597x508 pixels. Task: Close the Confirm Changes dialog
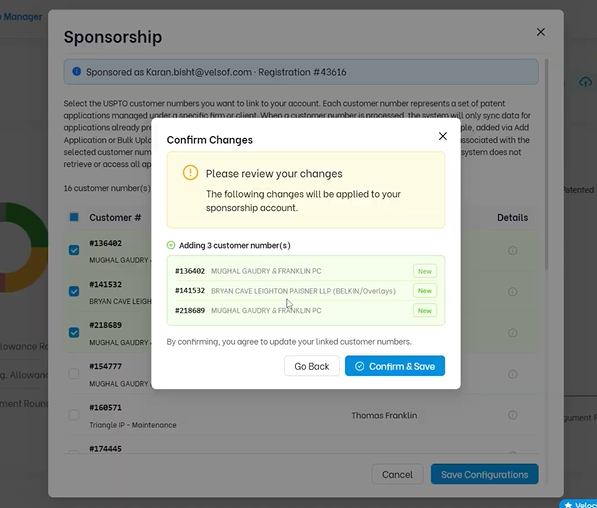[x=442, y=136]
